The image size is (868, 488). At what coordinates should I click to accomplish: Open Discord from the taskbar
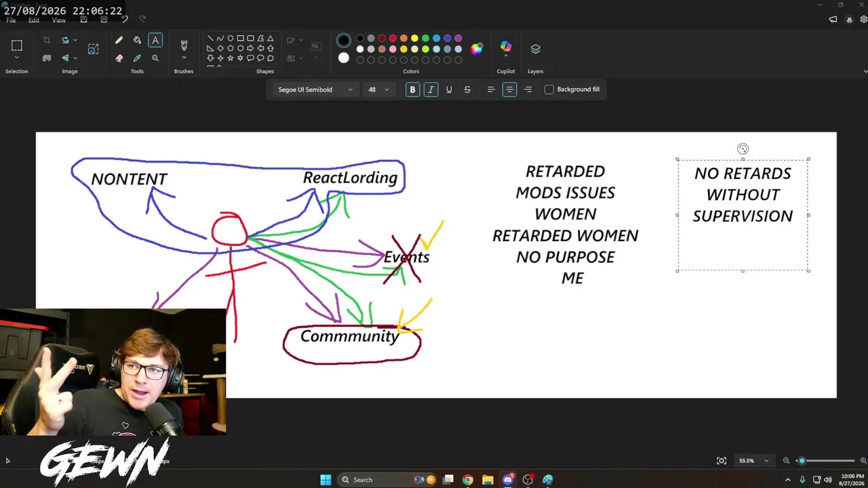(508, 480)
